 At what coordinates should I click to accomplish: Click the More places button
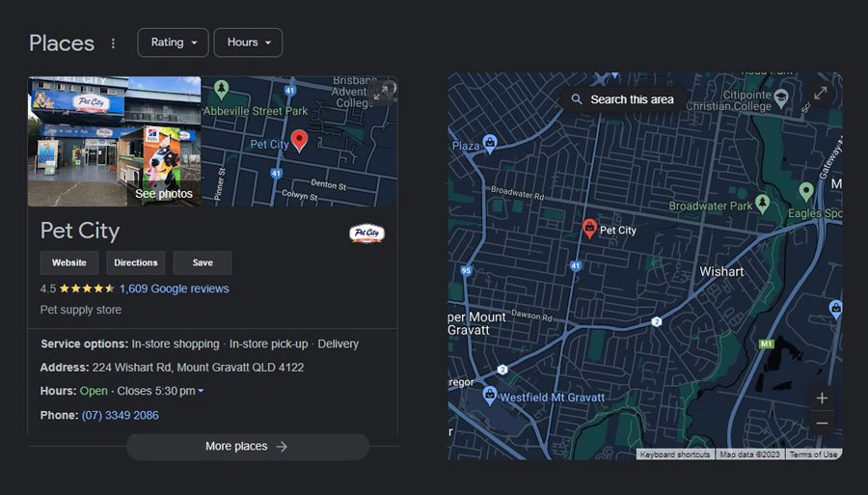click(248, 447)
